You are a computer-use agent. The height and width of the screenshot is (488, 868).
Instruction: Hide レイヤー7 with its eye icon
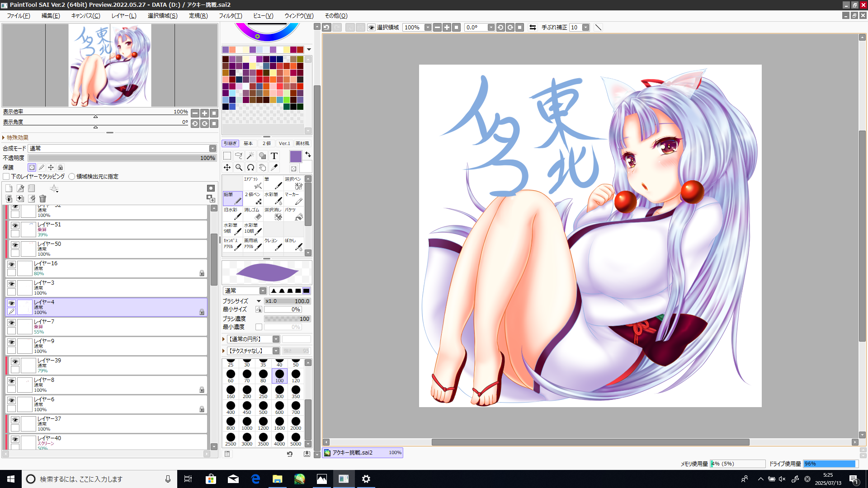click(12, 323)
